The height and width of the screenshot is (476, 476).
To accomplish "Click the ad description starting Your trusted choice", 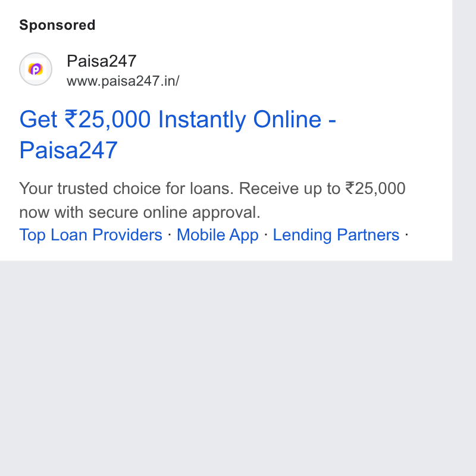I will point(212,200).
